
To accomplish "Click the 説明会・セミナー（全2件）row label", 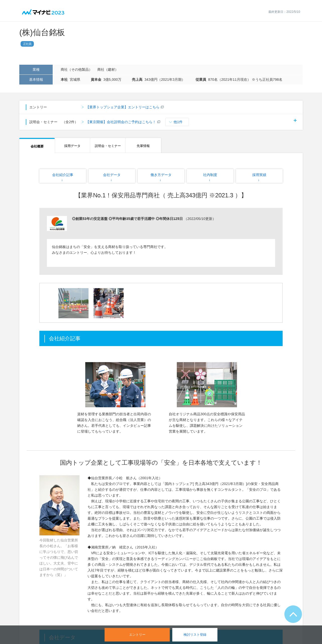I will pos(53,122).
